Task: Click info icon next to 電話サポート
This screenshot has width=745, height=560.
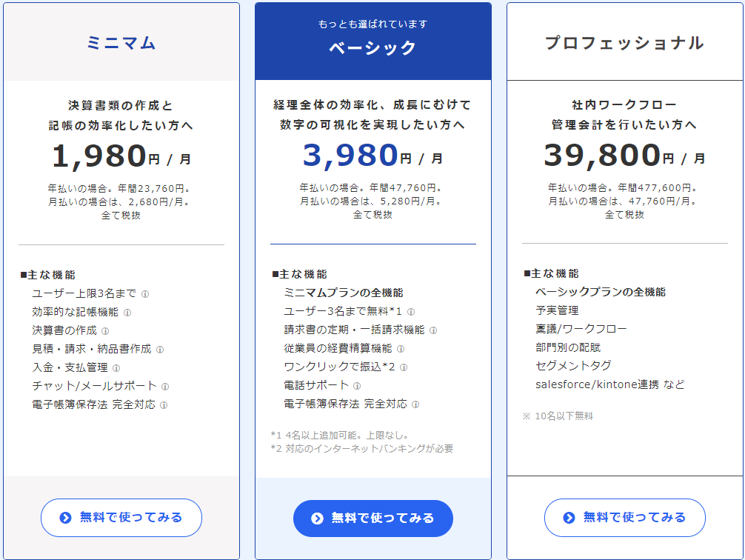Action: 357,386
